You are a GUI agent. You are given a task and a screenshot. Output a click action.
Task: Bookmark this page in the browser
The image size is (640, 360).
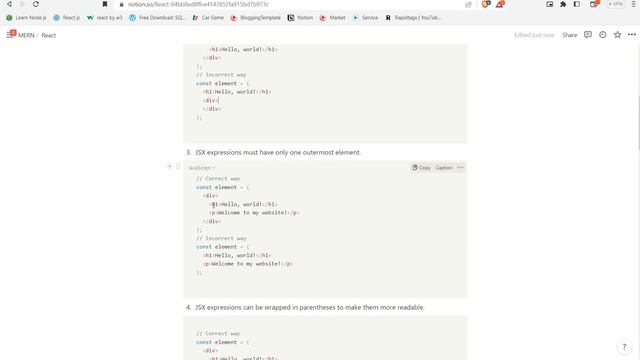click(x=105, y=4)
